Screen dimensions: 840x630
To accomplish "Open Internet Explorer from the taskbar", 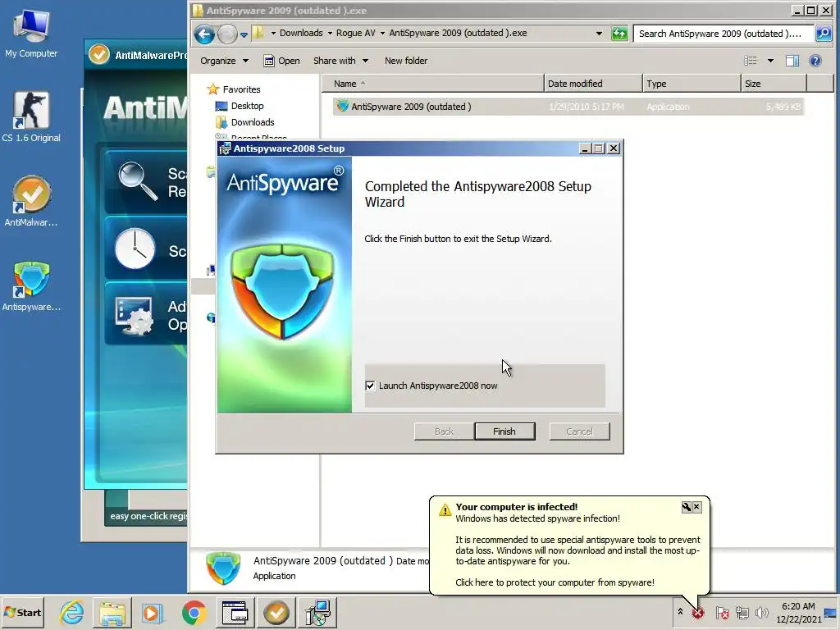I will (x=72, y=612).
